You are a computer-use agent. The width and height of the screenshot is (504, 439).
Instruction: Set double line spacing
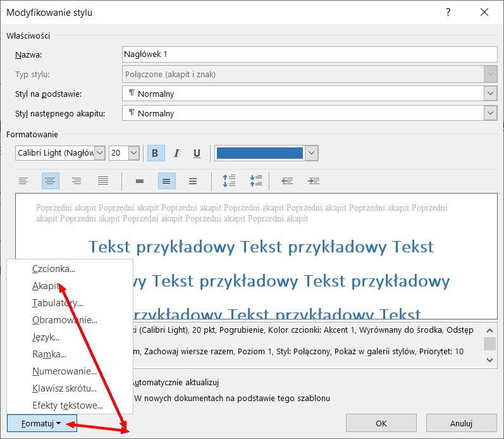(x=193, y=181)
